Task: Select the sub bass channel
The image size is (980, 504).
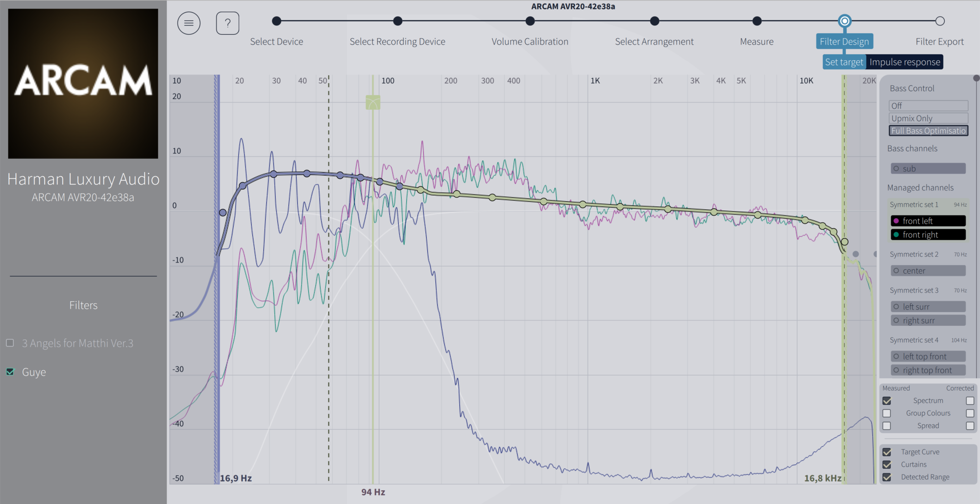Action: tap(928, 169)
